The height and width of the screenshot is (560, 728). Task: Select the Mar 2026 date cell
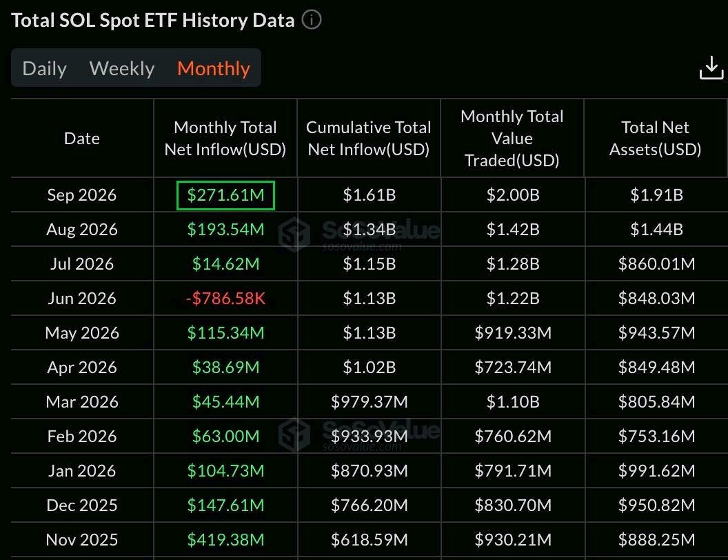(x=82, y=401)
